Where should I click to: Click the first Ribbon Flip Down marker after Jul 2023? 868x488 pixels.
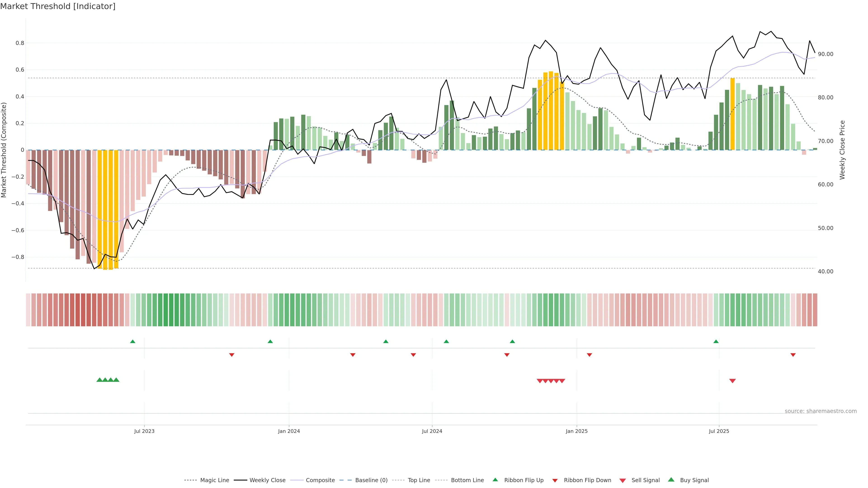231,355
